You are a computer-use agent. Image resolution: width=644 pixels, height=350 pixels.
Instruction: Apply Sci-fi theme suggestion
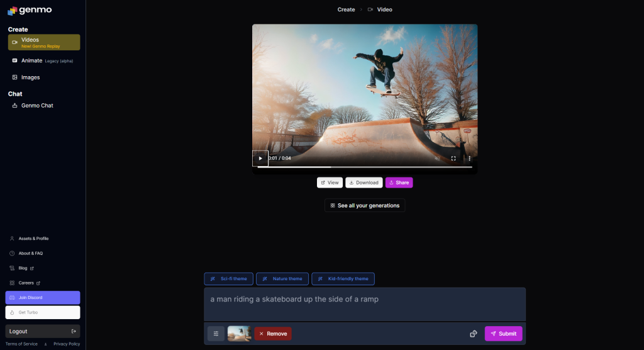pyautogui.click(x=229, y=279)
